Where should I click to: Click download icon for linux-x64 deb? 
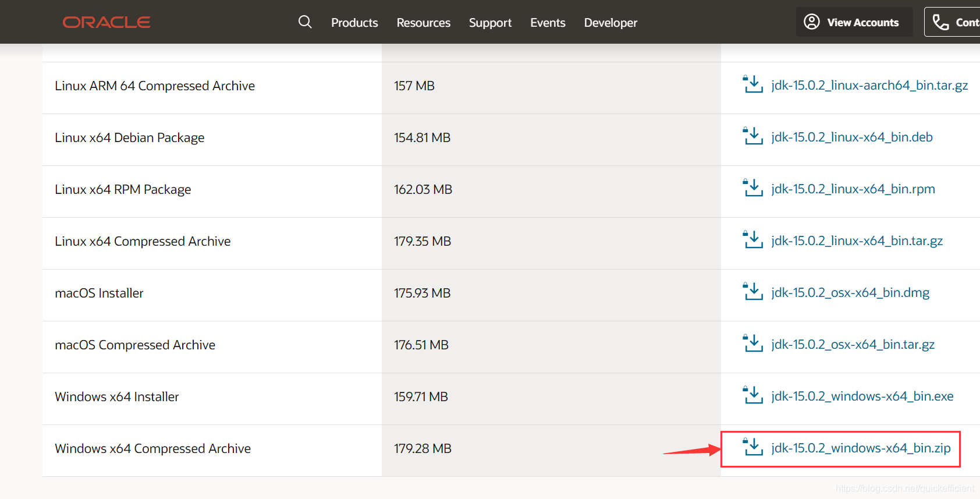pos(753,136)
